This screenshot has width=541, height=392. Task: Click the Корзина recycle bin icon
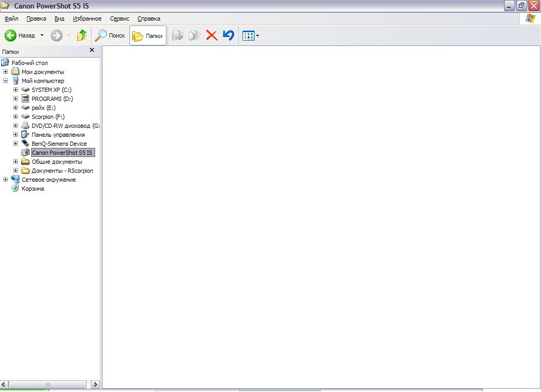pos(15,189)
